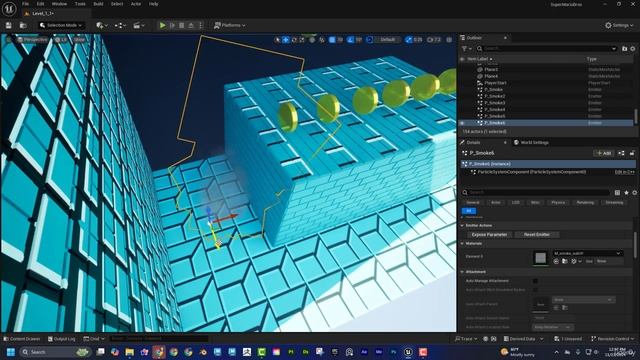Image resolution: width=640 pixels, height=360 pixels.
Task: Select the Physics filter in Details
Action: (x=558, y=202)
